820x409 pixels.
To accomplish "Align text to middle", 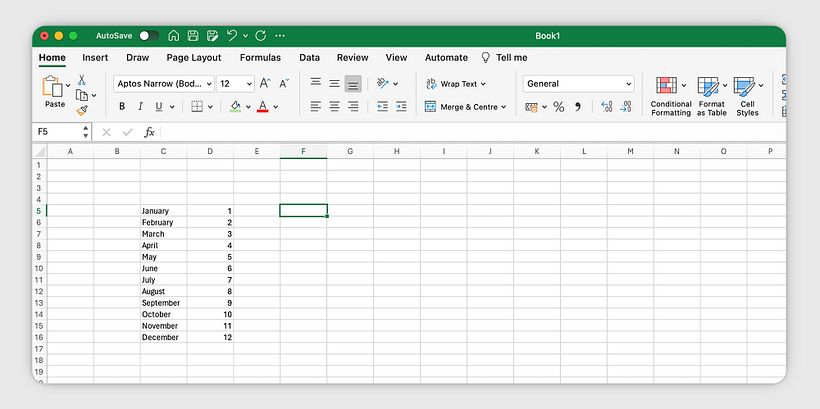I will click(334, 83).
